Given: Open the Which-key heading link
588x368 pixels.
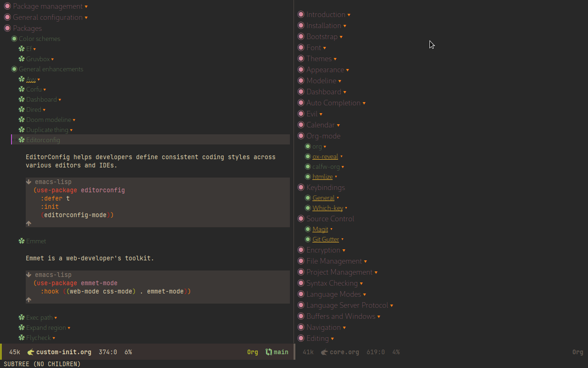Looking at the screenshot, I should click(328, 208).
